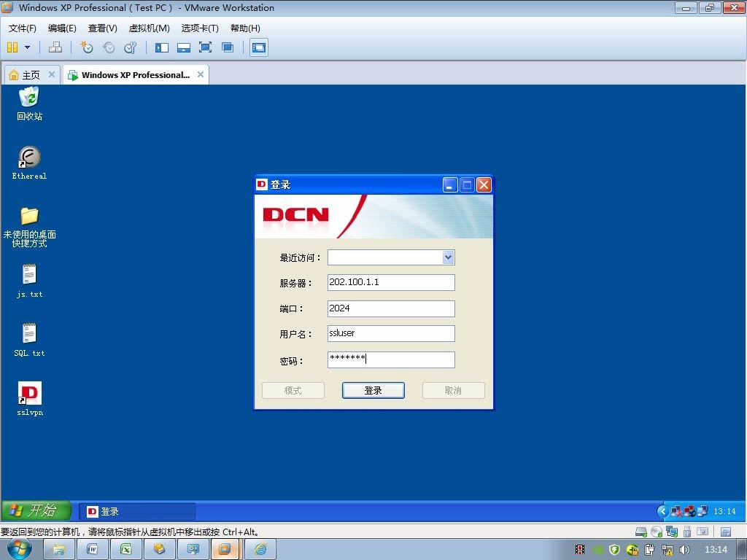Close the 主页 tab

[x=52, y=74]
